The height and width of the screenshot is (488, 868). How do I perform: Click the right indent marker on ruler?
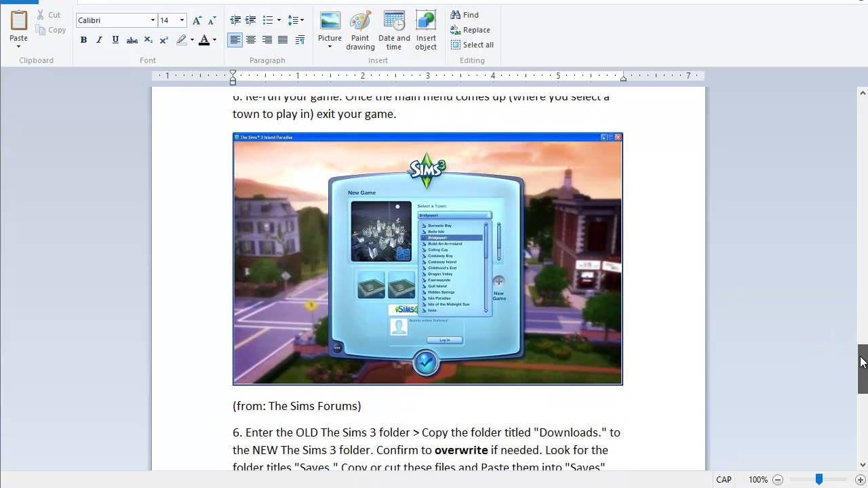point(623,79)
